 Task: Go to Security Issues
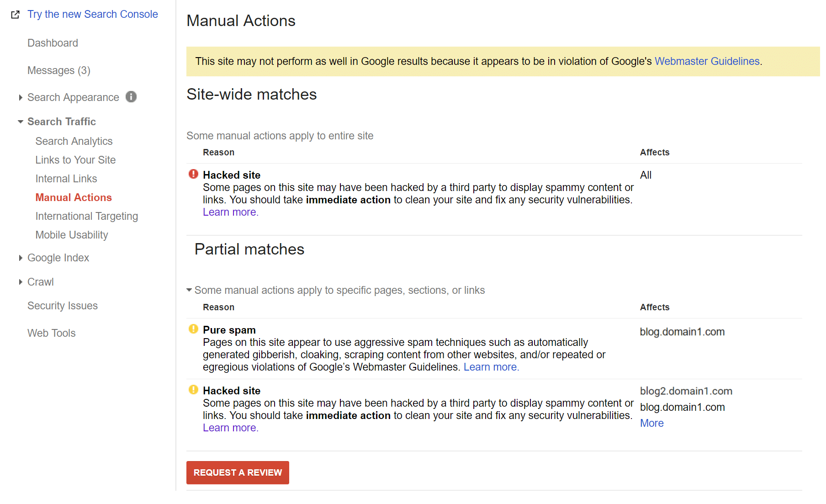coord(63,305)
